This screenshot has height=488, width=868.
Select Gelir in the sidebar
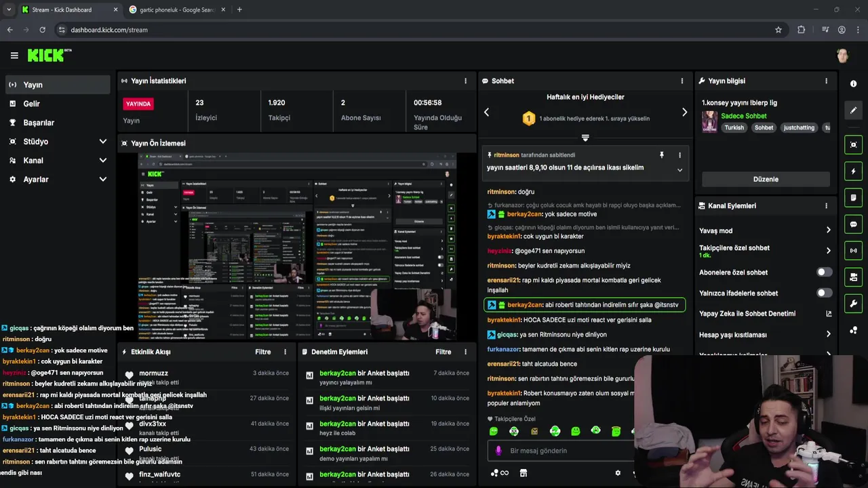(58, 104)
